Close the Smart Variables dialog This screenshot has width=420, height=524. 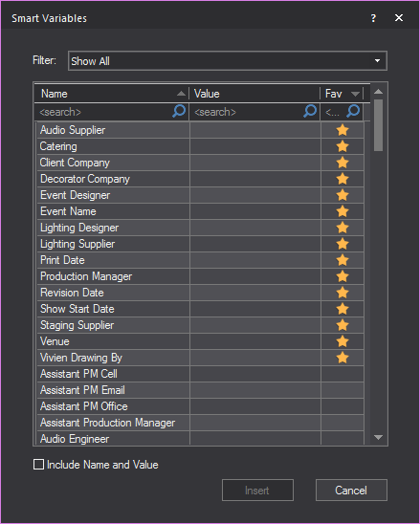399,18
